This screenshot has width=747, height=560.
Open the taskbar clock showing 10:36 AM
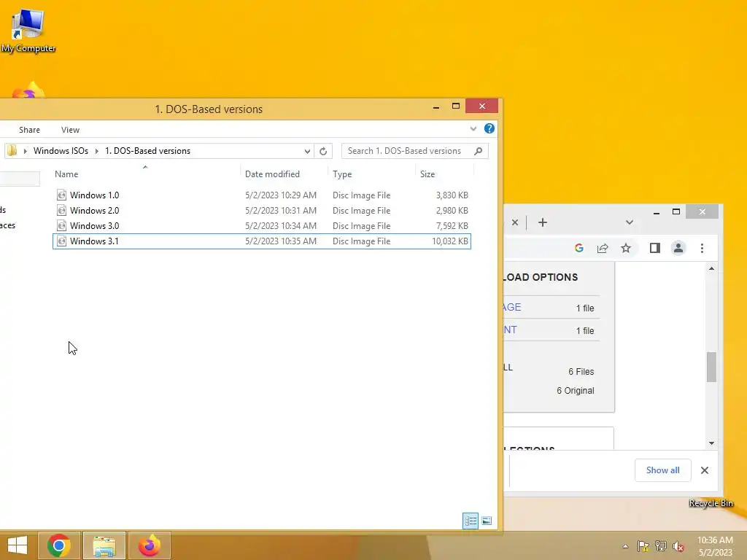[715, 546]
